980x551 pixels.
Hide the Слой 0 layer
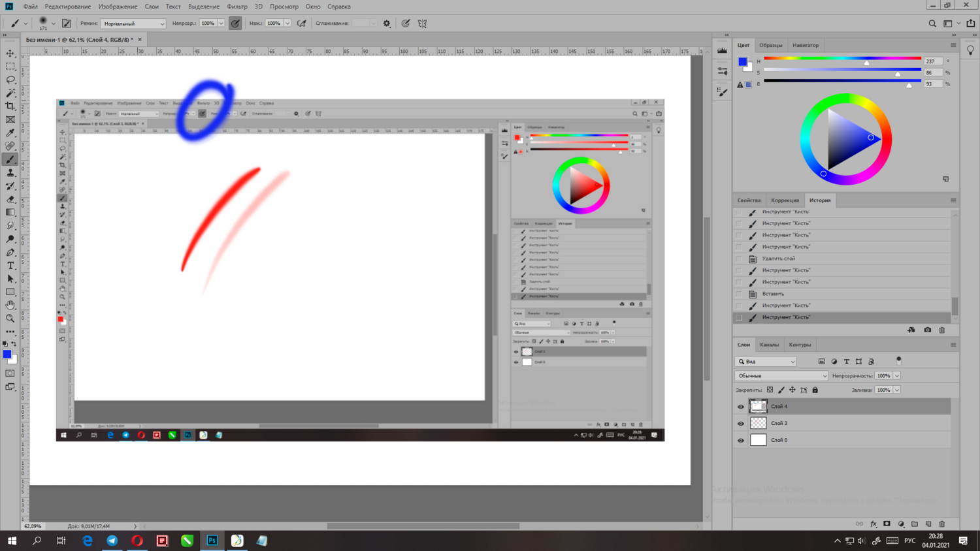741,441
